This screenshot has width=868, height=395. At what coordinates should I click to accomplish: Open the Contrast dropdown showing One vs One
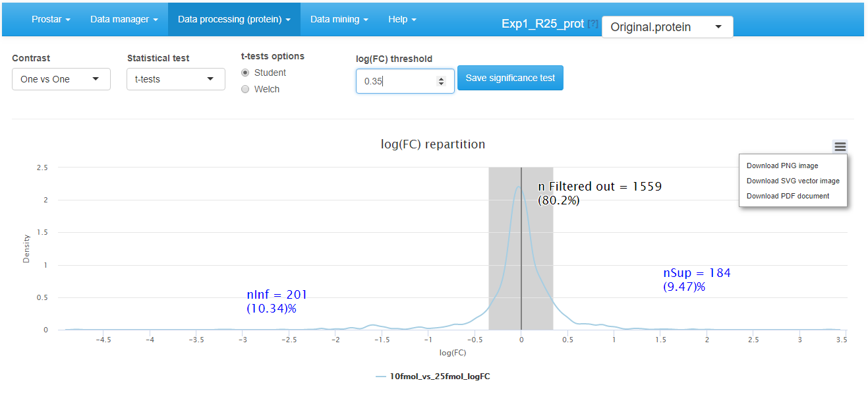(61, 78)
